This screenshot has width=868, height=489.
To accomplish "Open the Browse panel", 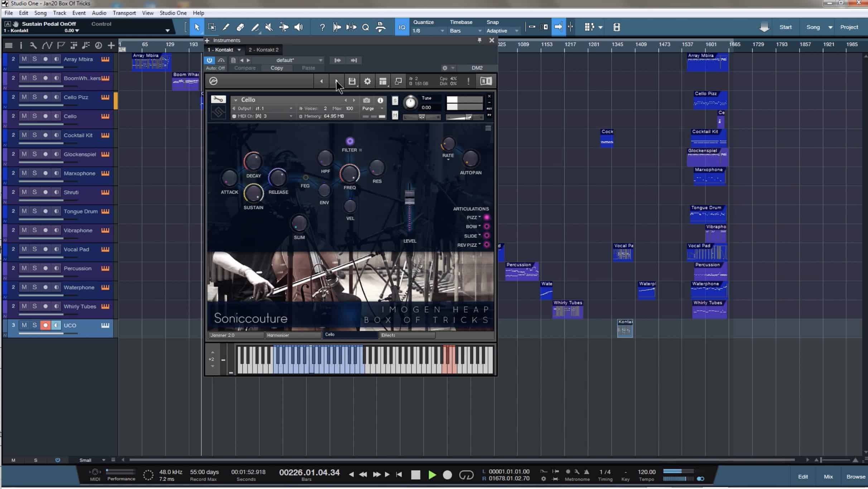I will click(856, 476).
